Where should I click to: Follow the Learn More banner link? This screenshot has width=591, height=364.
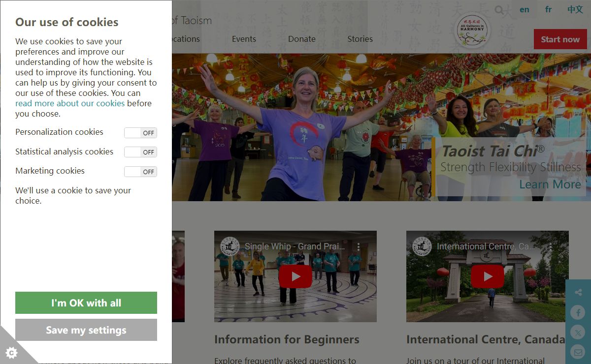(550, 184)
